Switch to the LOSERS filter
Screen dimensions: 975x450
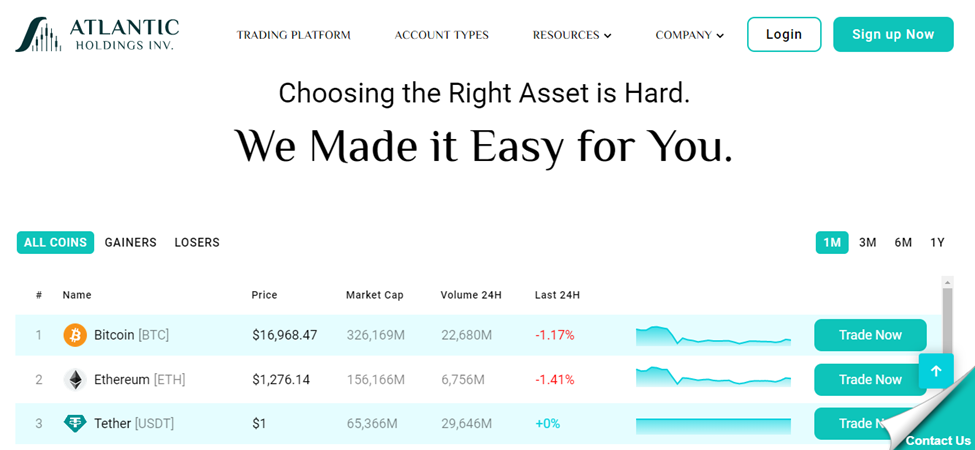coord(197,242)
